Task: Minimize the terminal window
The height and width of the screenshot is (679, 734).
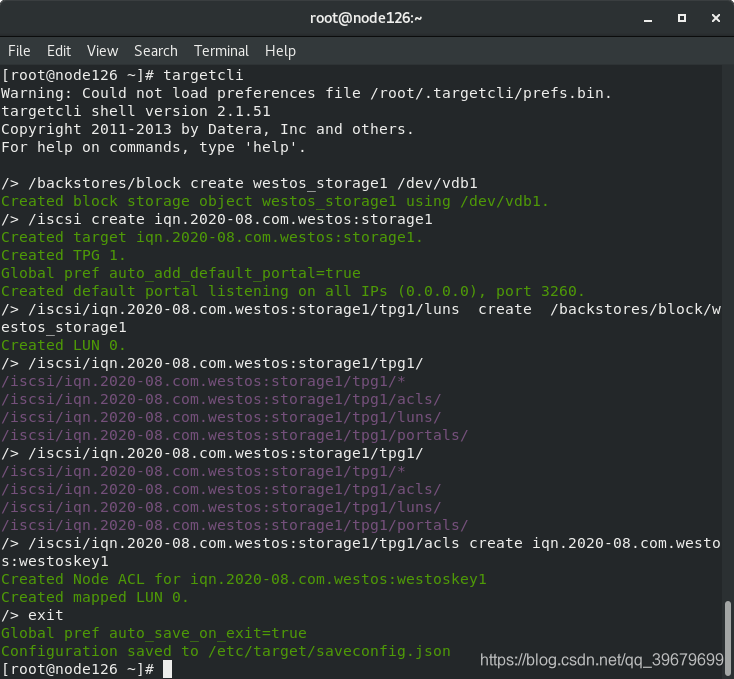Action: 648,19
